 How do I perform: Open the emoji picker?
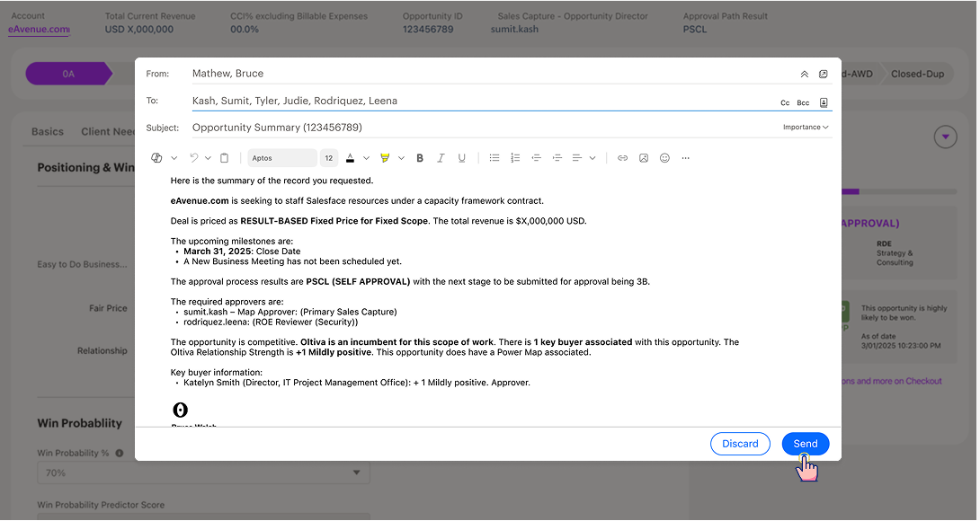click(x=665, y=158)
